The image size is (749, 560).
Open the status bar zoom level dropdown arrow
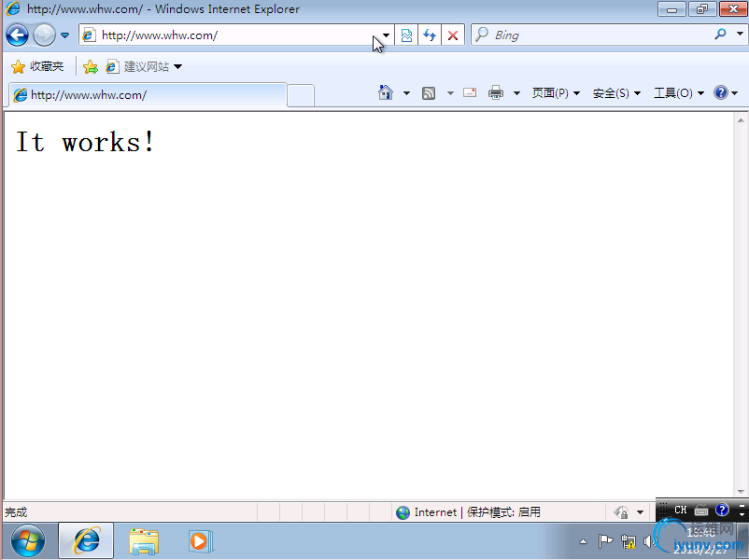tap(640, 512)
